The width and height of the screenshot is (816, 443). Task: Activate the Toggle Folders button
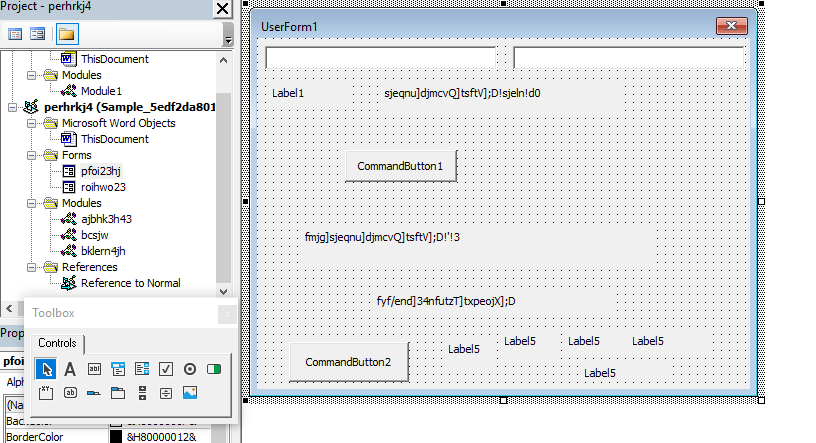coord(66,34)
